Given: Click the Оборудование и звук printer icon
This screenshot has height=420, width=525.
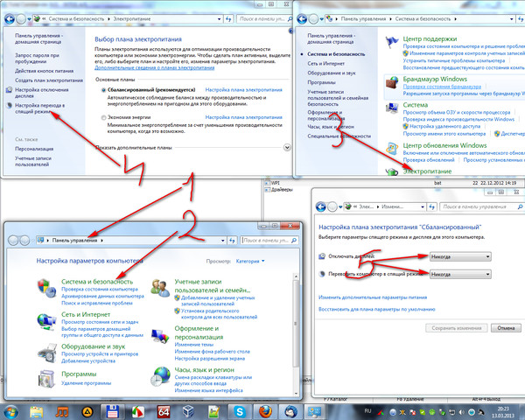Looking at the screenshot, I should 46,353.
